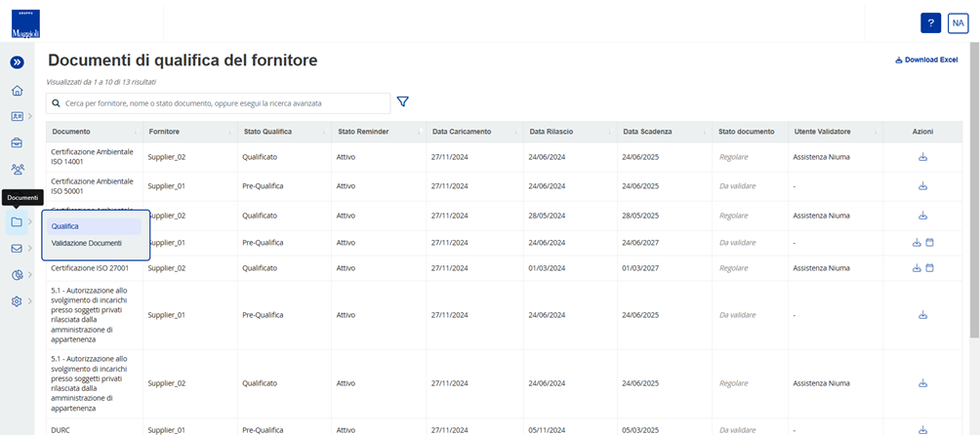
Task: Open the pie chart reports icon
Action: pos(17,275)
